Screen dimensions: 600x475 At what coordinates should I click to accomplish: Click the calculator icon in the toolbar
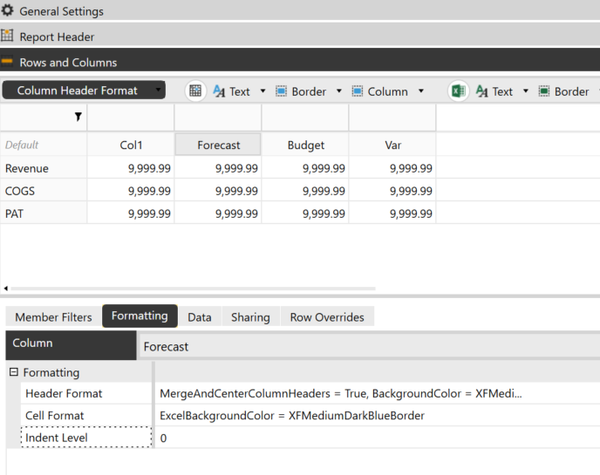[195, 91]
